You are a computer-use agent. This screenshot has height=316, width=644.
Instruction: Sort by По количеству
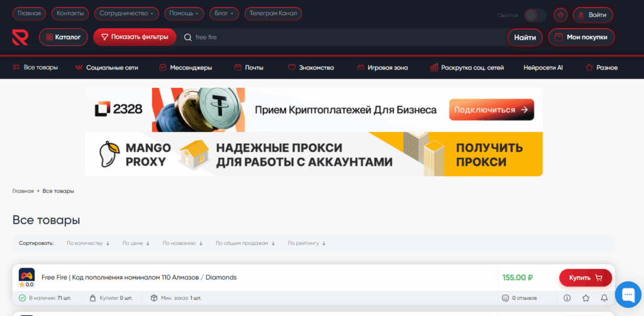[88, 243]
